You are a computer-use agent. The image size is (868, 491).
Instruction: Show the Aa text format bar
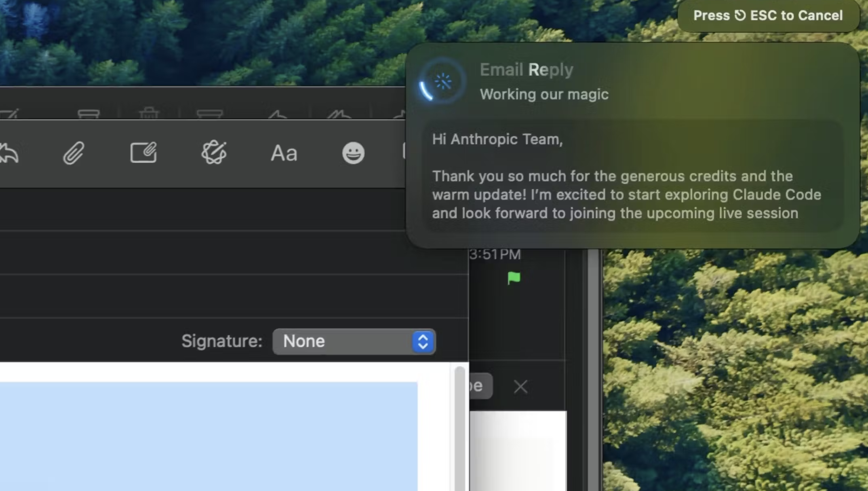(x=284, y=153)
